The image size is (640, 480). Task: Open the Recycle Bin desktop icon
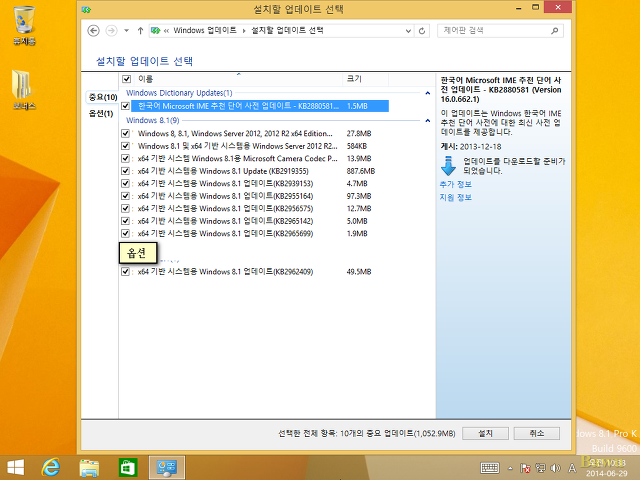(24, 25)
